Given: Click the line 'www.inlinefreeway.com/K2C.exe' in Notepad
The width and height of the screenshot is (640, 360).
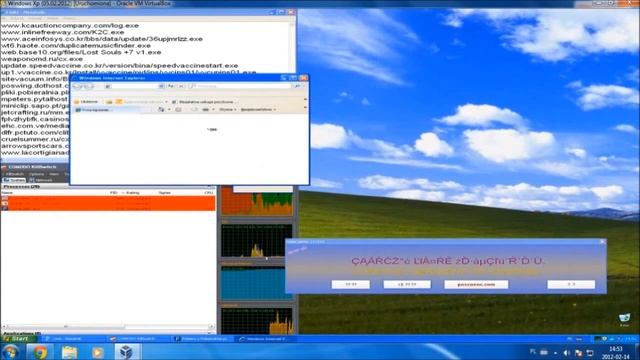Looking at the screenshot, I should 62,32.
